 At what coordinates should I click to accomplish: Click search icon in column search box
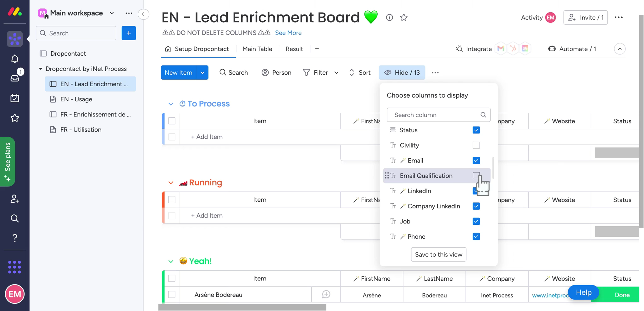483,115
